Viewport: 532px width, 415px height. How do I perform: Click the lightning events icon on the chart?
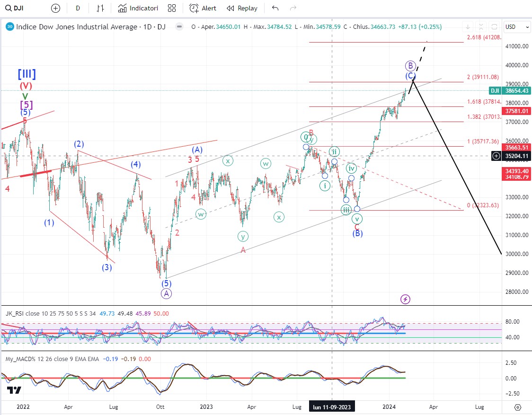[405, 299]
